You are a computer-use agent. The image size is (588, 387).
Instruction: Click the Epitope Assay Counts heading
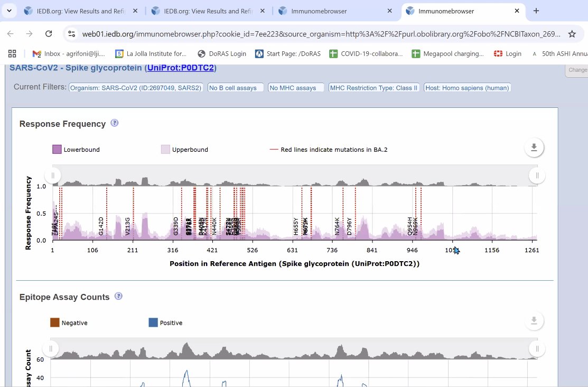64,297
